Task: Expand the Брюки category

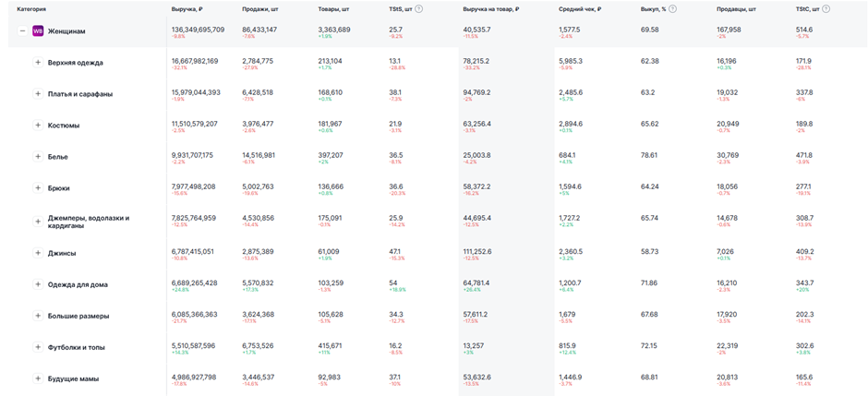Action: coord(38,188)
